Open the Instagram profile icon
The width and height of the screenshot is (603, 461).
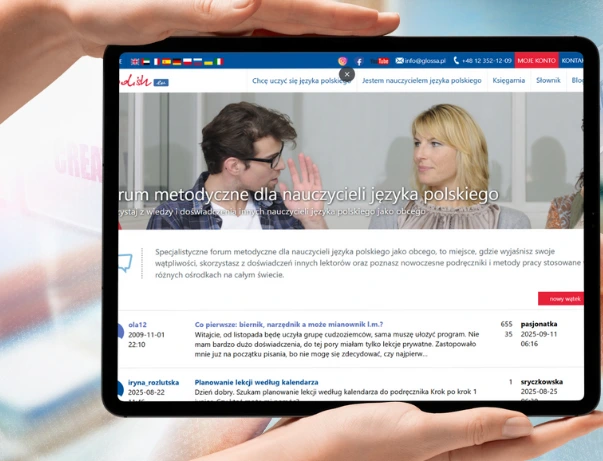pos(342,61)
